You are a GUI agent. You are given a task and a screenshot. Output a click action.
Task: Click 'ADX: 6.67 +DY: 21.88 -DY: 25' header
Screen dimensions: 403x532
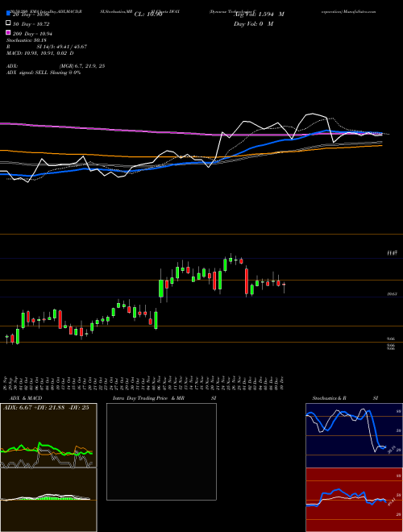click(46, 408)
